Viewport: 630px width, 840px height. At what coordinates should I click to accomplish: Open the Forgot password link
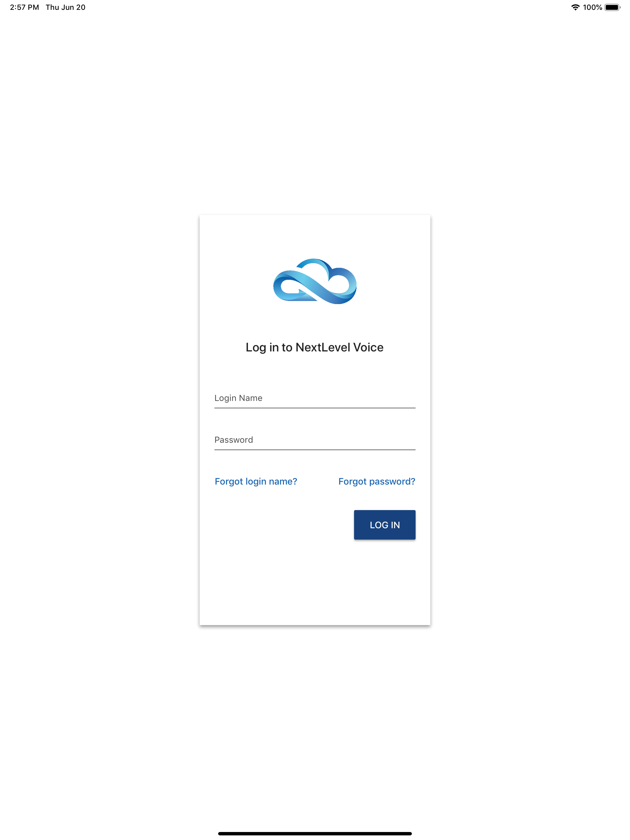(377, 481)
